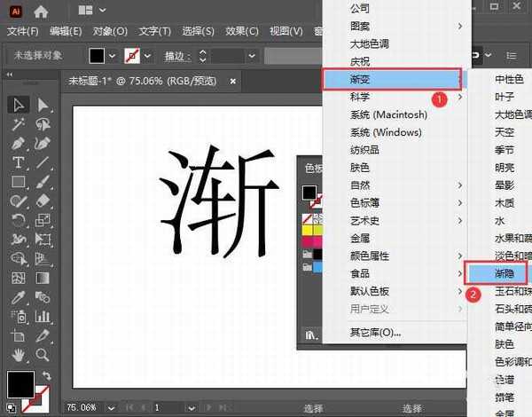Choose the Rectangle shape tool
532x417 pixels.
pos(18,182)
